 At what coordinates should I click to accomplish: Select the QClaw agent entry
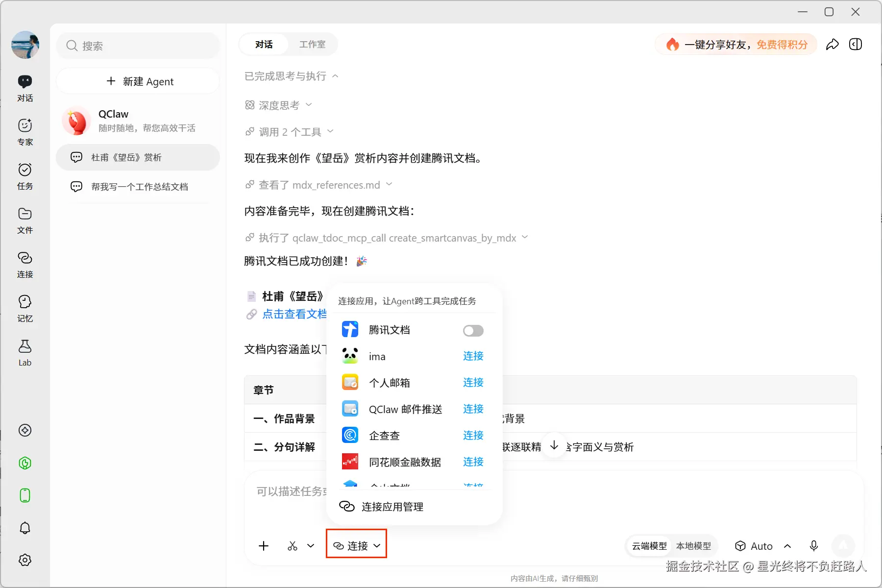tap(138, 121)
